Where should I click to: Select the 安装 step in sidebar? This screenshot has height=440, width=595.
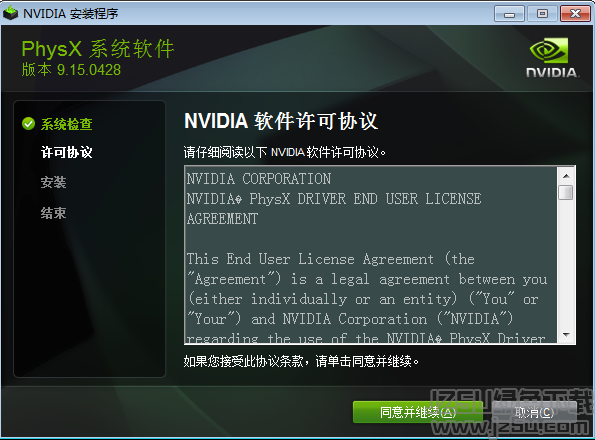click(54, 182)
